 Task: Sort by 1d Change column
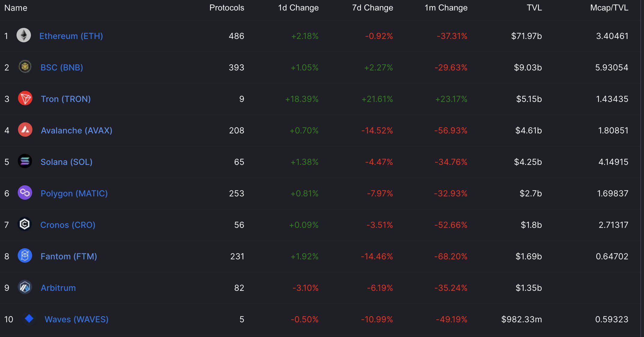[298, 8]
